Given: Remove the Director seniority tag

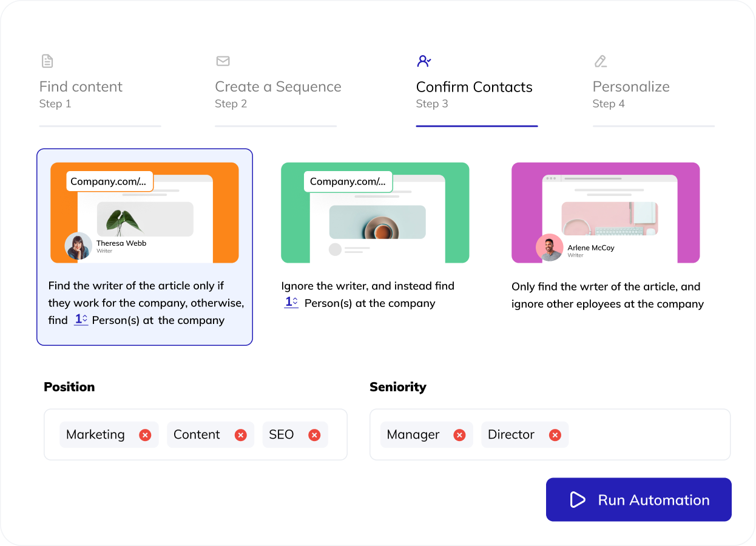Looking at the screenshot, I should click(555, 435).
